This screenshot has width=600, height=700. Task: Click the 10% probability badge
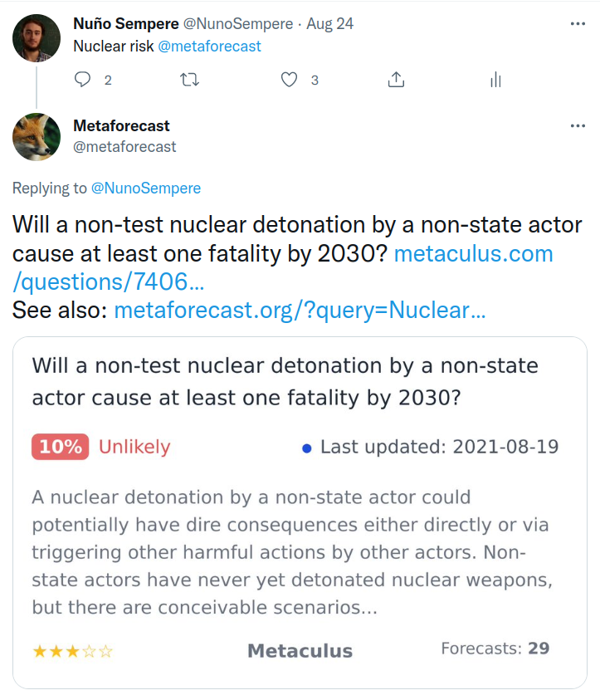pos(60,447)
